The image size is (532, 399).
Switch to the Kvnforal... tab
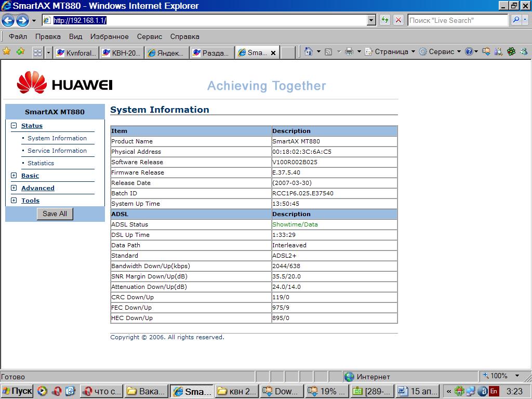coord(77,52)
